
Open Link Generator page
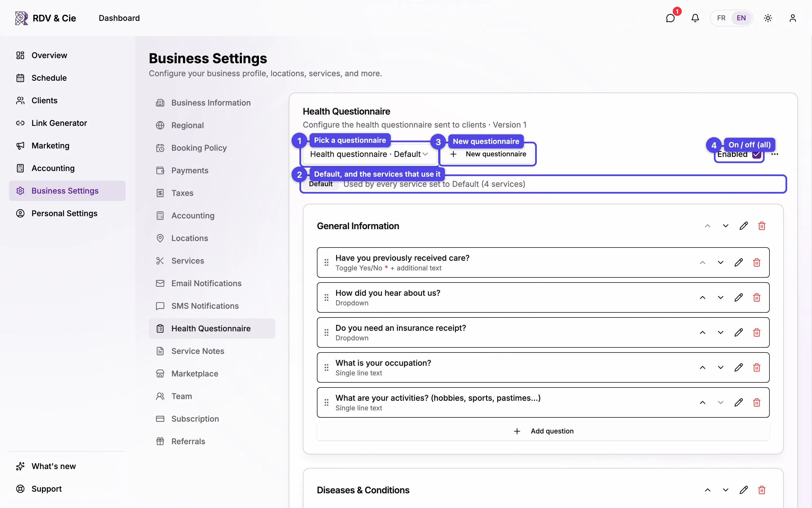[x=67, y=123]
